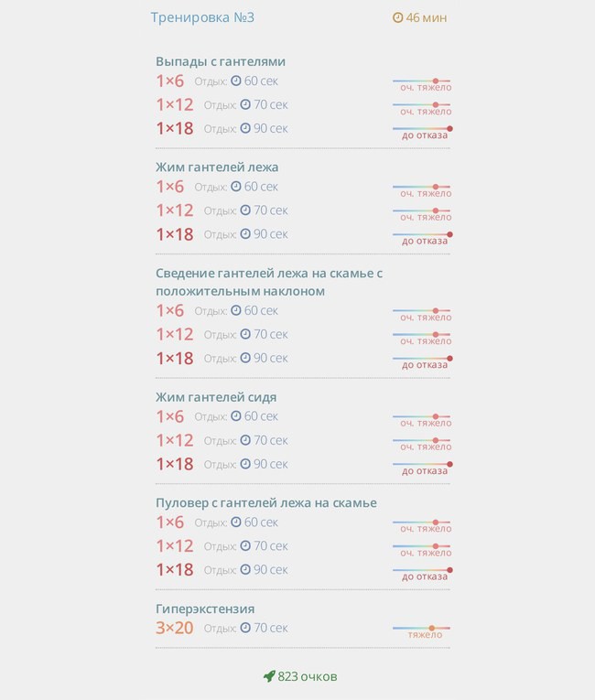Click the clock icon on the Пуловер 1×12 row
595x700 pixels.
(x=245, y=545)
